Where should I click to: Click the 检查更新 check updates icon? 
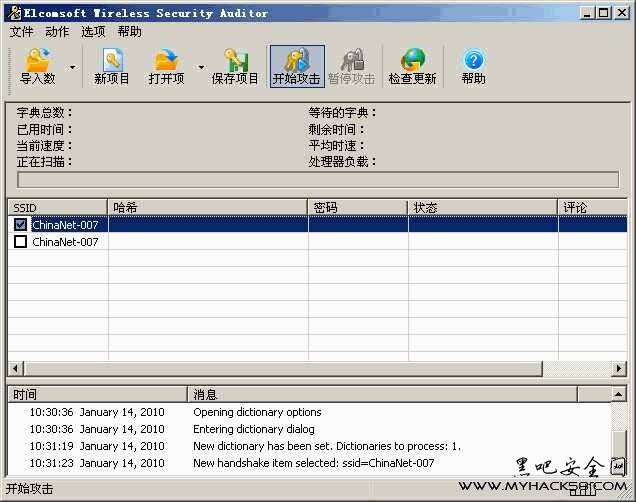tap(413, 65)
